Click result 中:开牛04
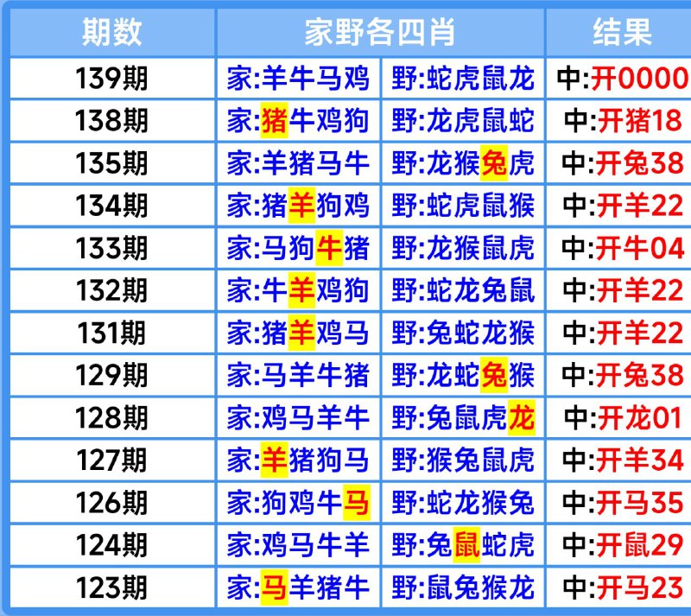This screenshot has width=691, height=616. [618, 248]
